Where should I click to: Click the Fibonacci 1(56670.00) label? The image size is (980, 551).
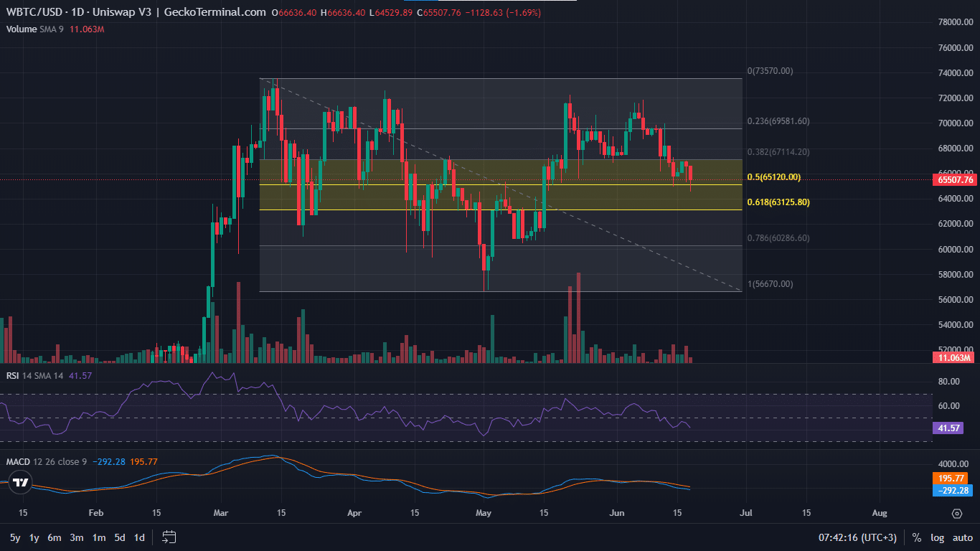770,284
